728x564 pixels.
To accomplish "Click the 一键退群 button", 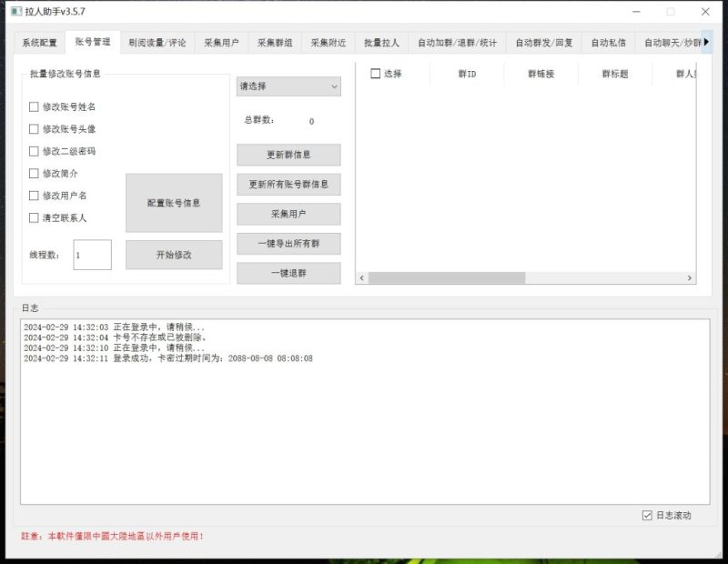I will [x=288, y=273].
